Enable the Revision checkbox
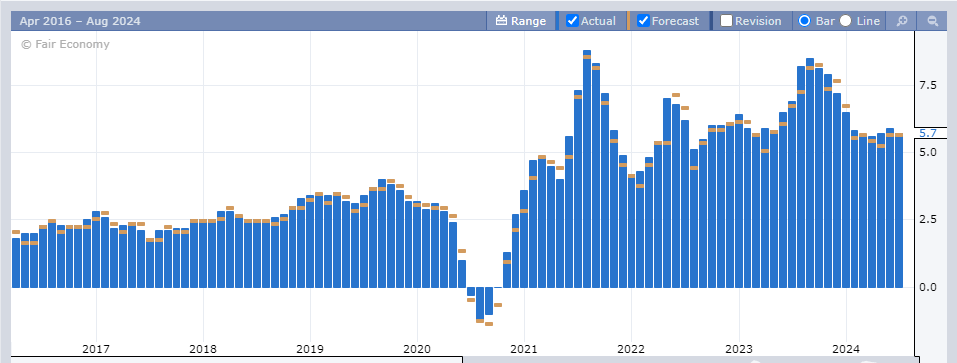Viewport: 957px width, 363px height. click(726, 21)
